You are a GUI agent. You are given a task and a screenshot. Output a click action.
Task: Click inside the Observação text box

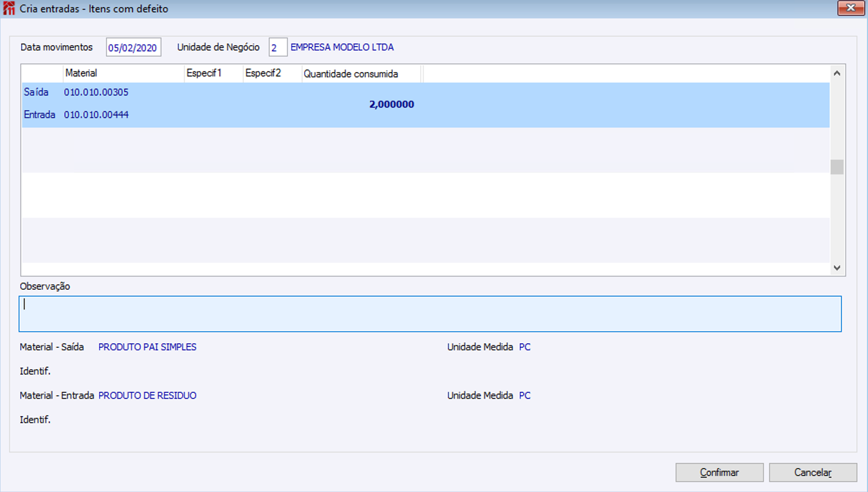tap(430, 314)
